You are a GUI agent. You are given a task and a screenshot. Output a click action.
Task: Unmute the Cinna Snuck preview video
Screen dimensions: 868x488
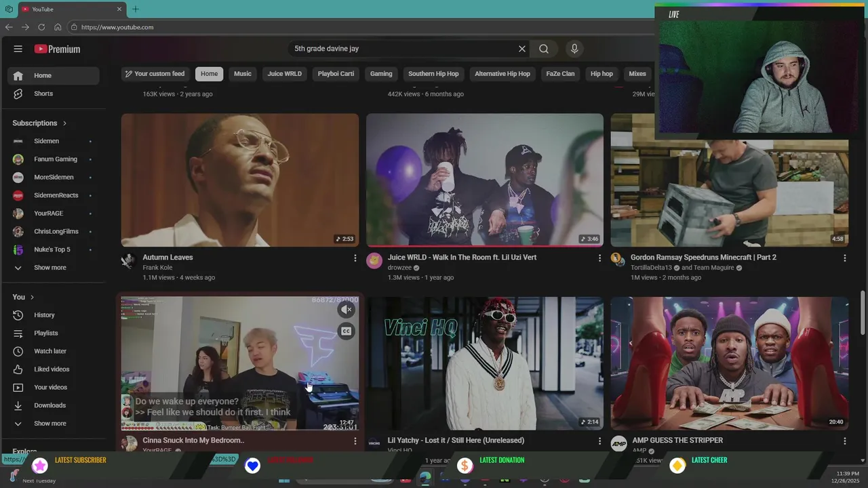click(x=347, y=310)
